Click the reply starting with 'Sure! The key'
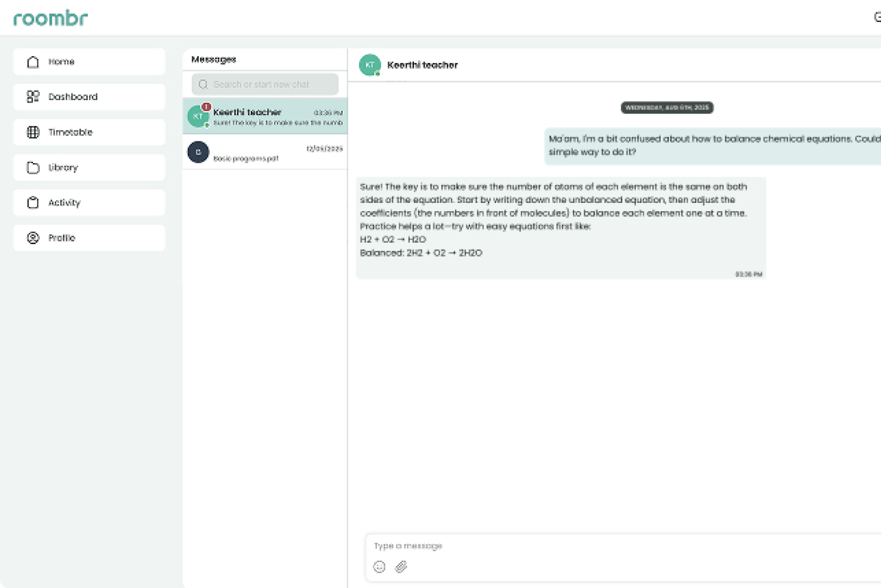Image resolution: width=881 pixels, height=588 pixels. tap(561, 228)
